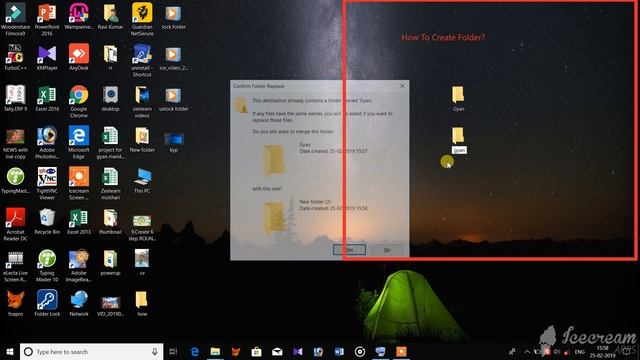Select the TurboC++ desktop shortcut
The image size is (640, 360).
point(16,57)
